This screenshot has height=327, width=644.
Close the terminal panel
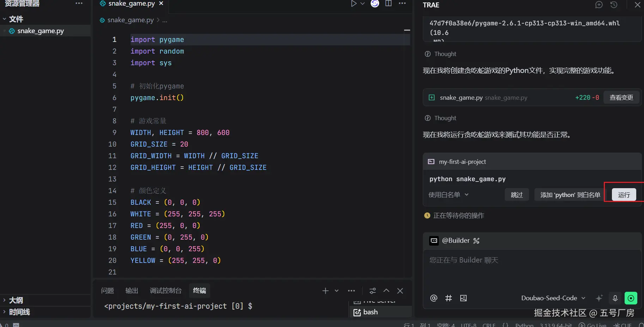[x=400, y=291]
